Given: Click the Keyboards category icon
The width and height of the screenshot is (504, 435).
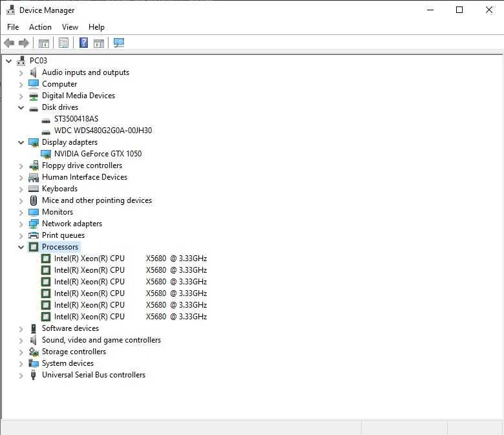Looking at the screenshot, I should 34,189.
